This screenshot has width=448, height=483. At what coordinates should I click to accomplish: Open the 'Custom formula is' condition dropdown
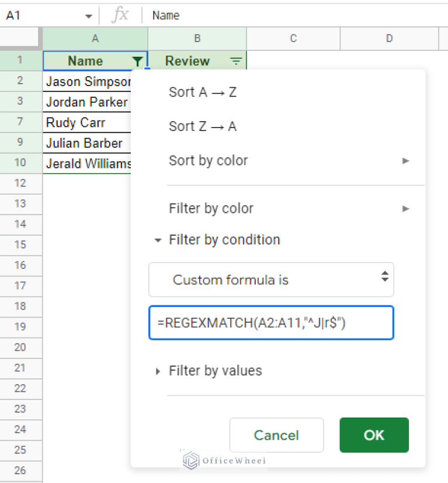tap(271, 280)
